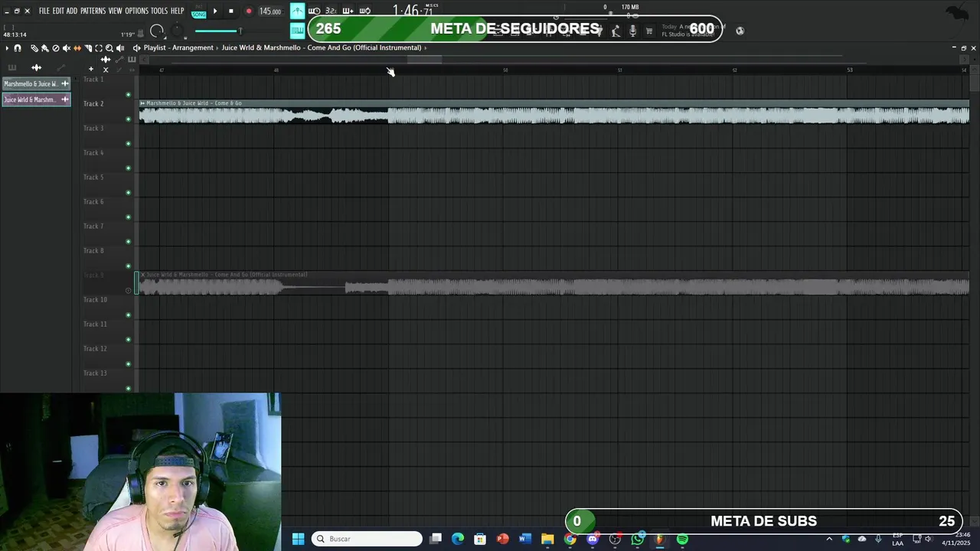Toggle the recording countdown button
The height and width of the screenshot is (551, 980).
[x=331, y=11]
